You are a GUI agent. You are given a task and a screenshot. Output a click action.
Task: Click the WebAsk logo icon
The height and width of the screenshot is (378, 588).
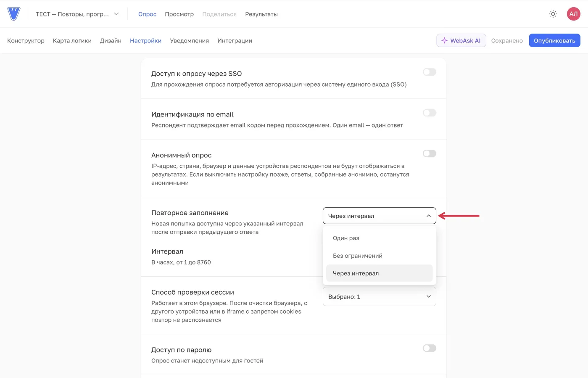[x=14, y=14]
